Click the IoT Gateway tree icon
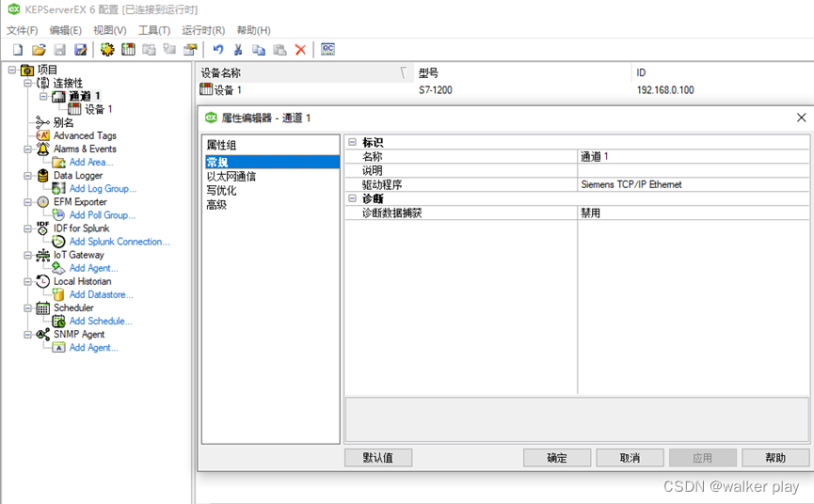The width and height of the screenshot is (814, 504). [x=43, y=255]
